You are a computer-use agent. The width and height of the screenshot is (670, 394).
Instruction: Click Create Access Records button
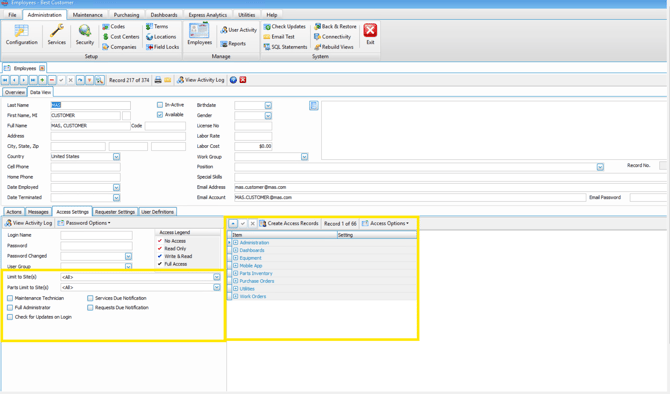(x=289, y=223)
